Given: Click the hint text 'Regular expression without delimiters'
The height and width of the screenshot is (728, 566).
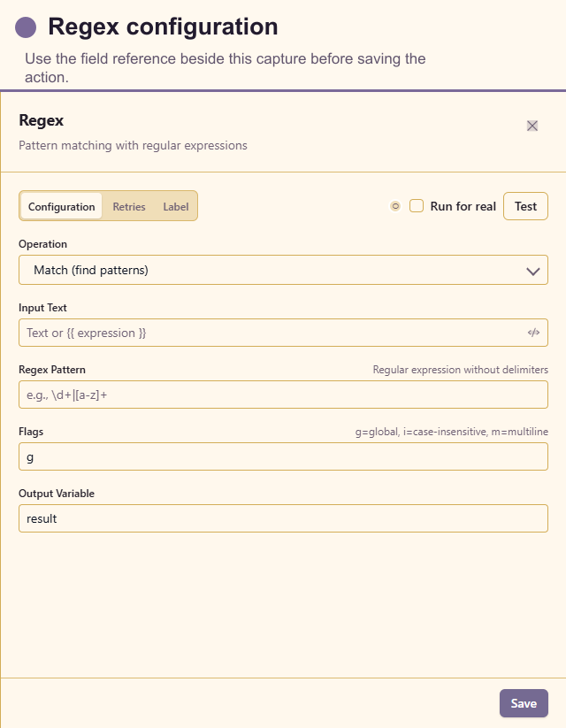Looking at the screenshot, I should coord(460,370).
